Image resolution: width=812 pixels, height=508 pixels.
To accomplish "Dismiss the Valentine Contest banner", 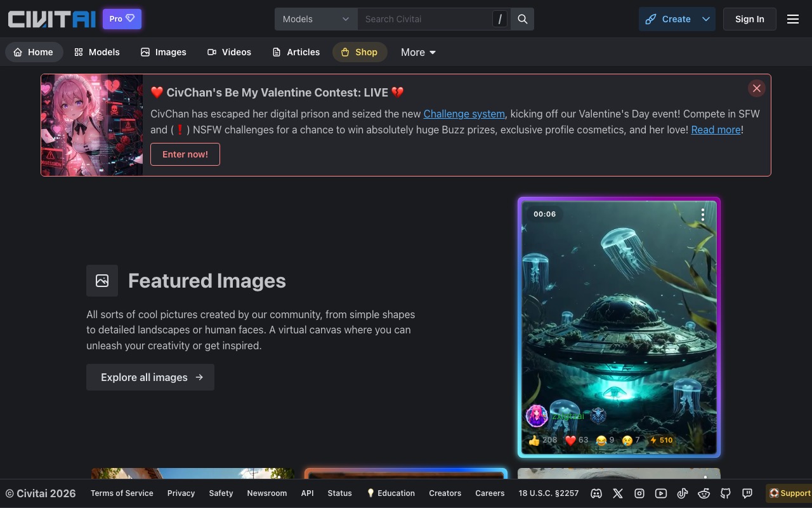I will tap(756, 89).
